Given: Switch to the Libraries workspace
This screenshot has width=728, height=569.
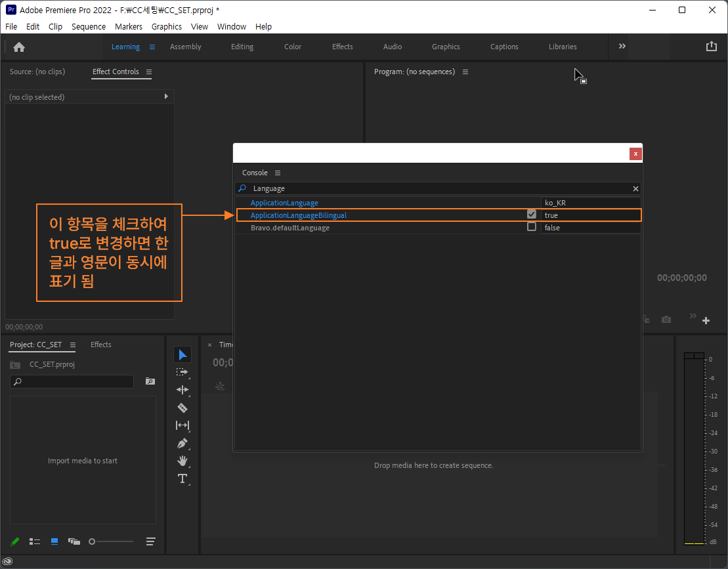Looking at the screenshot, I should tap(563, 47).
